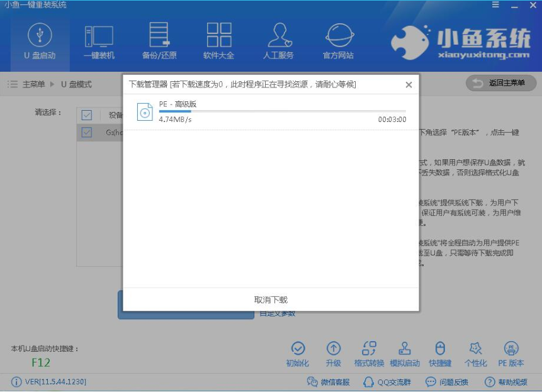Viewport: 542px width, 392px height.
Task: Close the download manager dialog
Action: pyautogui.click(x=409, y=85)
